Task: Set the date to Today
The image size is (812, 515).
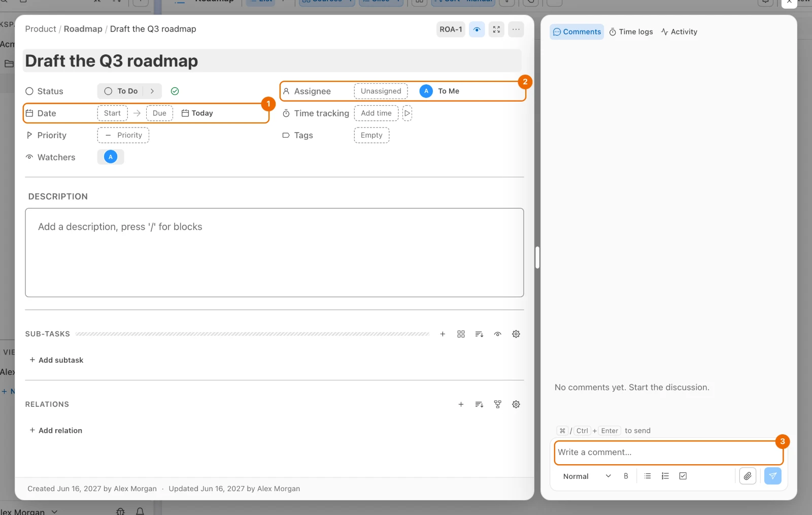Action: [197, 113]
